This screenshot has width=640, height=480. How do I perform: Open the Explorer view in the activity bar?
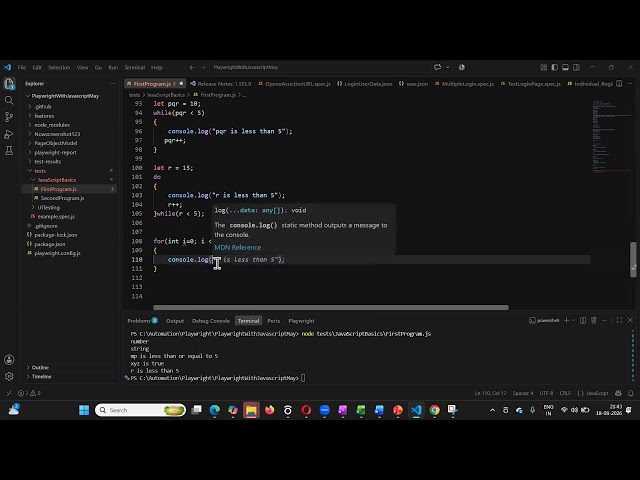(9, 84)
